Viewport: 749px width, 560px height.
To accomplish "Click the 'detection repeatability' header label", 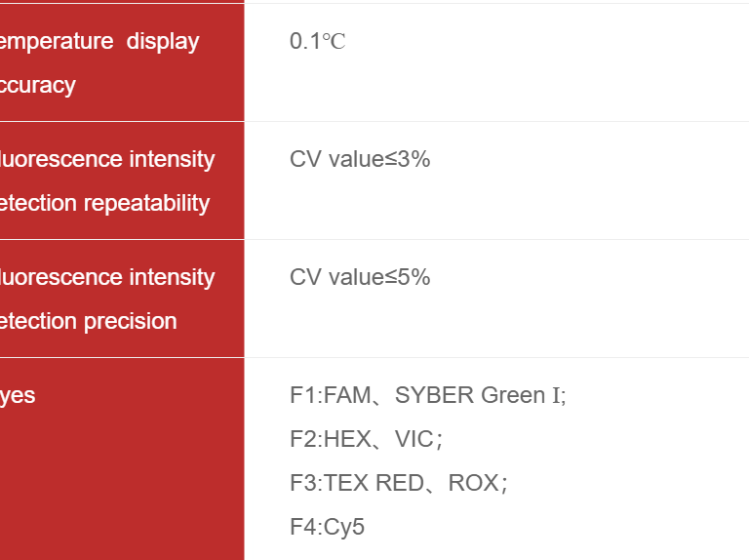I will click(x=104, y=204).
